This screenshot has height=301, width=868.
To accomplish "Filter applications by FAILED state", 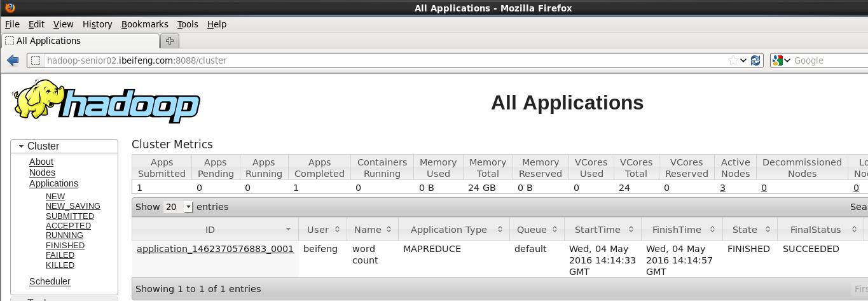I will tap(60, 255).
